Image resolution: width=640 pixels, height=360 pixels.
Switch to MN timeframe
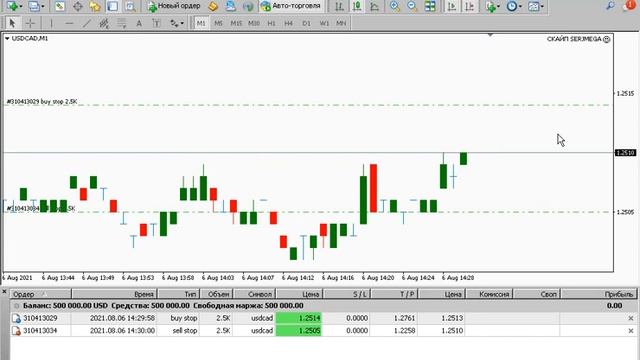point(341,23)
